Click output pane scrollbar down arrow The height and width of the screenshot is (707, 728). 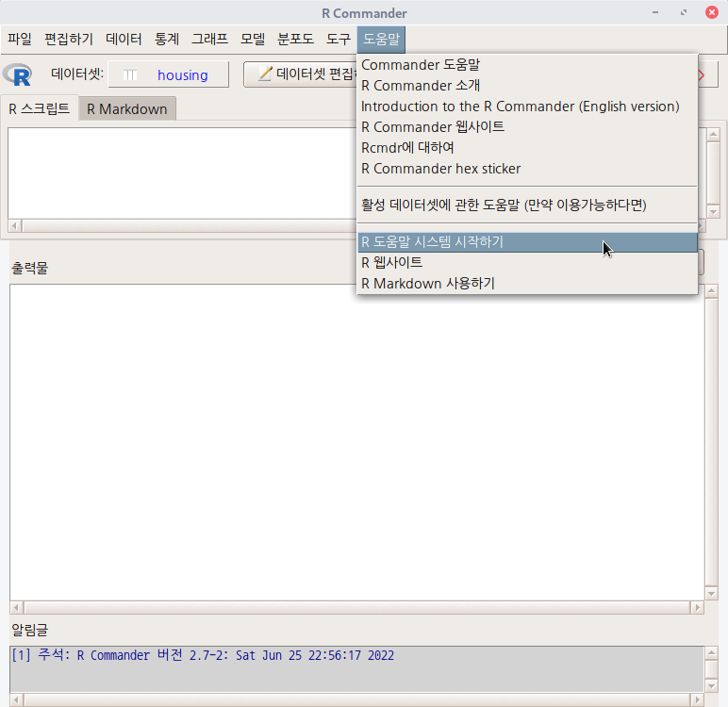[x=711, y=593]
